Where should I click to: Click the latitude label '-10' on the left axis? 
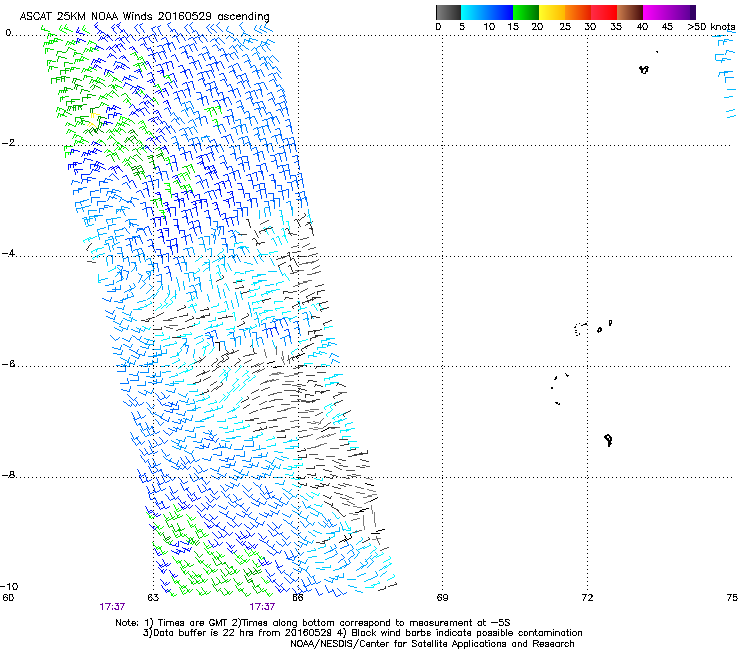[9, 587]
